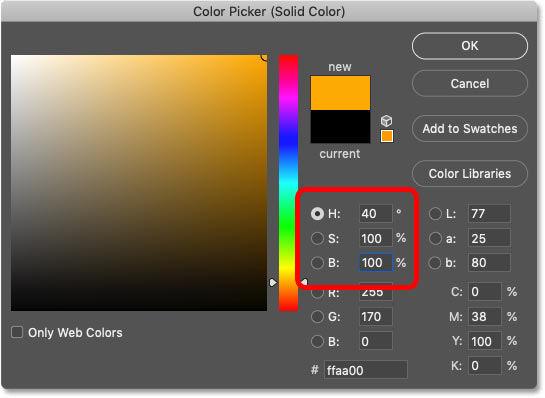Select the Lab a radio button

click(435, 238)
